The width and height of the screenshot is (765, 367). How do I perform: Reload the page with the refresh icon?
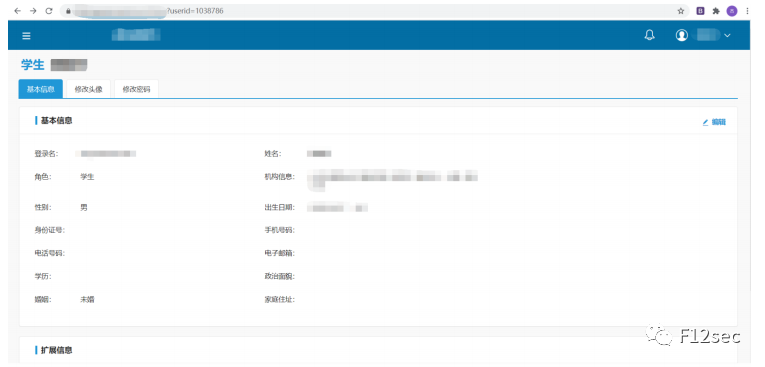pos(49,11)
